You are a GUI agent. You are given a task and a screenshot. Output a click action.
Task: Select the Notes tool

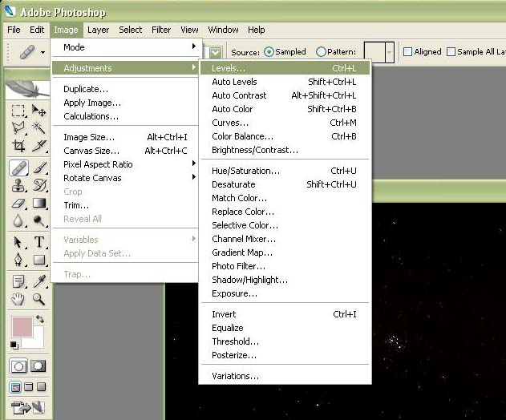pos(18,281)
